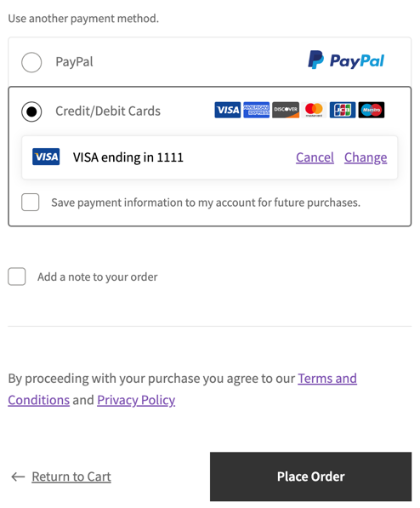Click the Change link for Visa card

(x=366, y=157)
